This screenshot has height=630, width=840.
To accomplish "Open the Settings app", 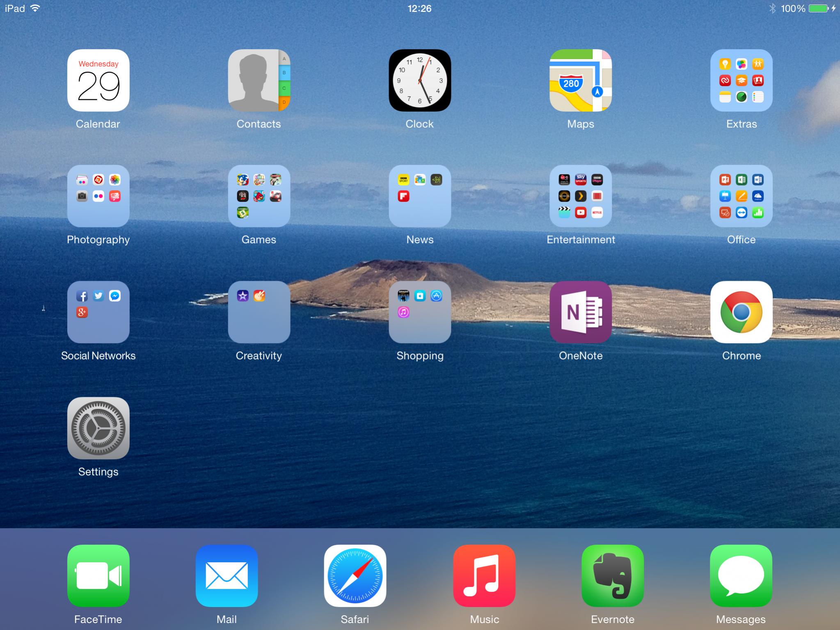I will pyautogui.click(x=98, y=428).
